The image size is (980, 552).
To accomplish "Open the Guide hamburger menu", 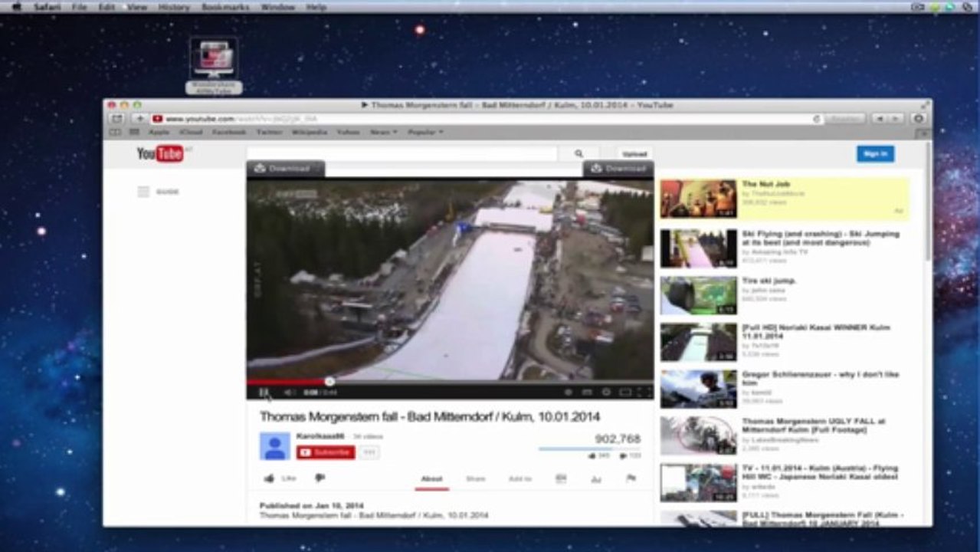I will 143,192.
